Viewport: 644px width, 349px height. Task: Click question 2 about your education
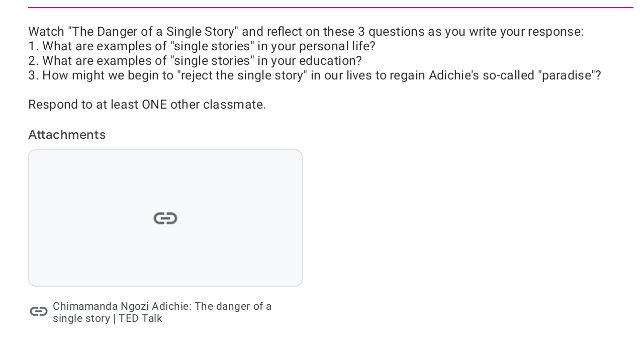pyautogui.click(x=195, y=61)
